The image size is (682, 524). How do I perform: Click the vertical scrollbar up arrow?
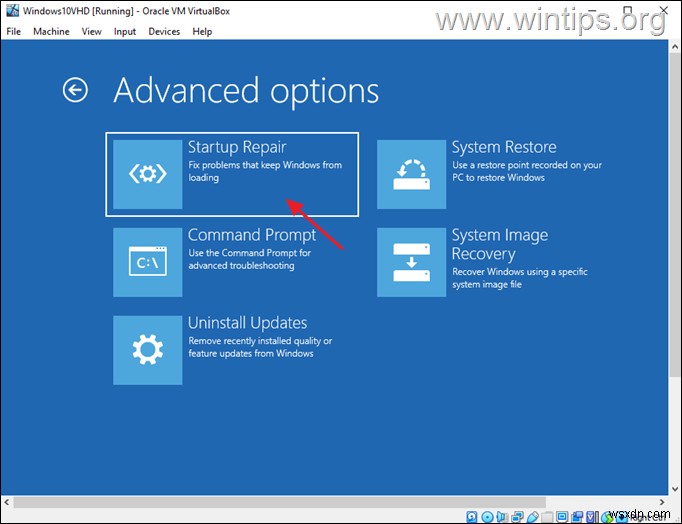coord(675,46)
